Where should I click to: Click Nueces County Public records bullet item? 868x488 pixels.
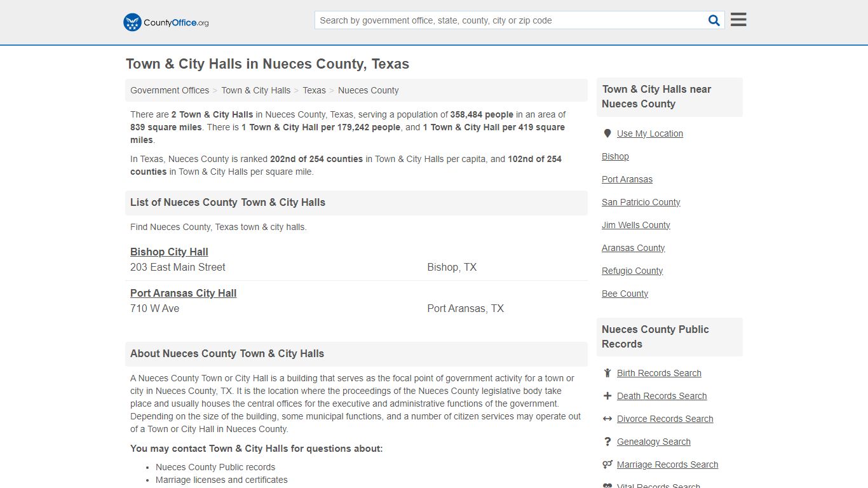215,467
